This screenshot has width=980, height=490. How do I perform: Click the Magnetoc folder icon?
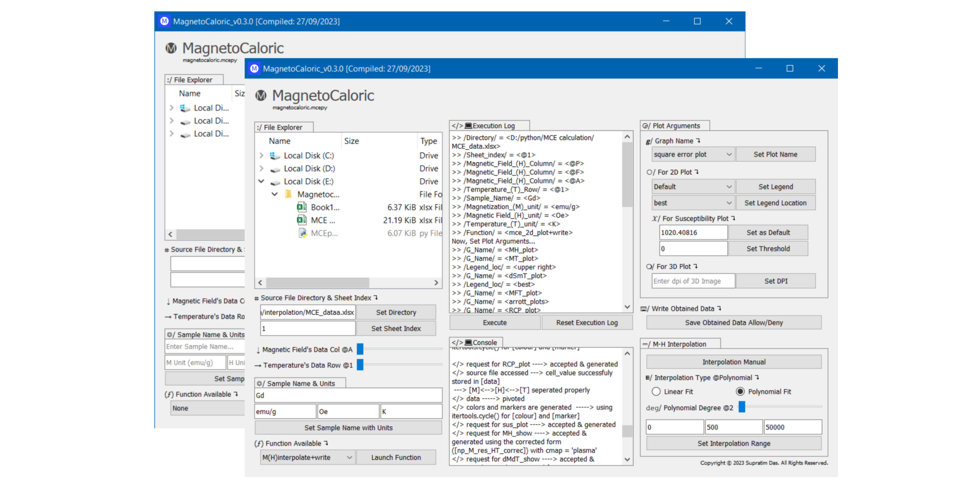288,194
